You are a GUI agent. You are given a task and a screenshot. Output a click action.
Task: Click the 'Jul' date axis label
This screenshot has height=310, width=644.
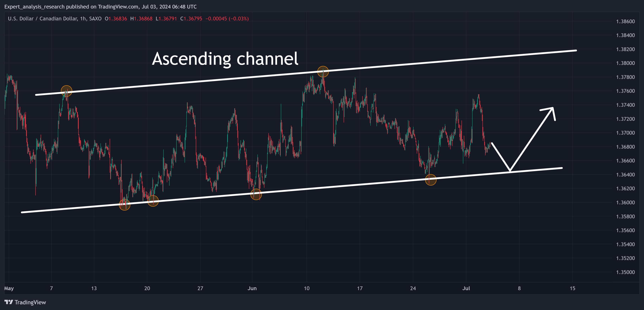[466, 288]
